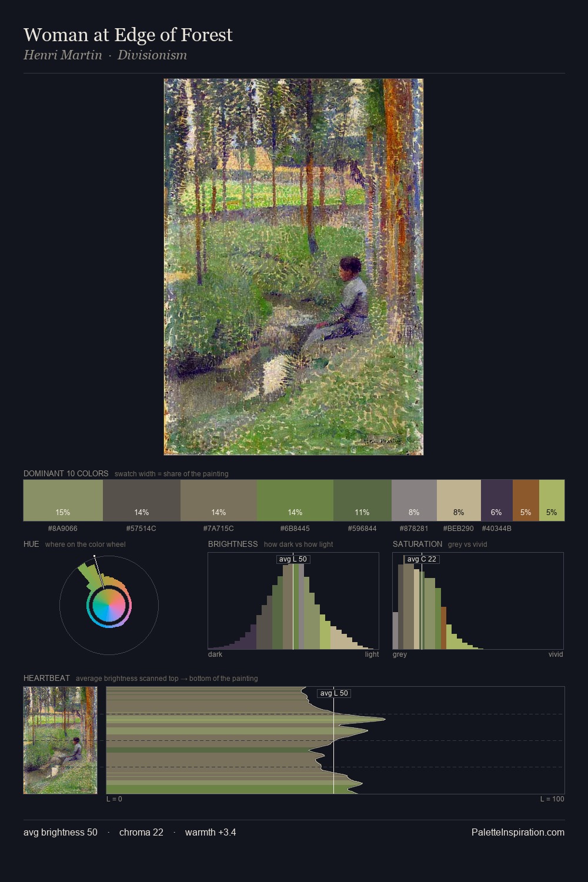Click the L = 0 axis label
Image resolution: width=588 pixels, height=882 pixels.
point(114,799)
